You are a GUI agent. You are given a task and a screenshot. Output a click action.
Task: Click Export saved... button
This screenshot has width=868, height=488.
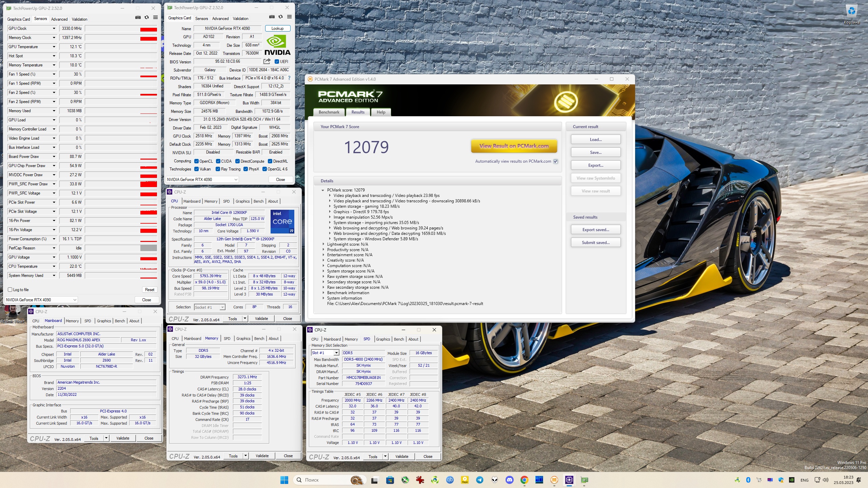tap(595, 230)
